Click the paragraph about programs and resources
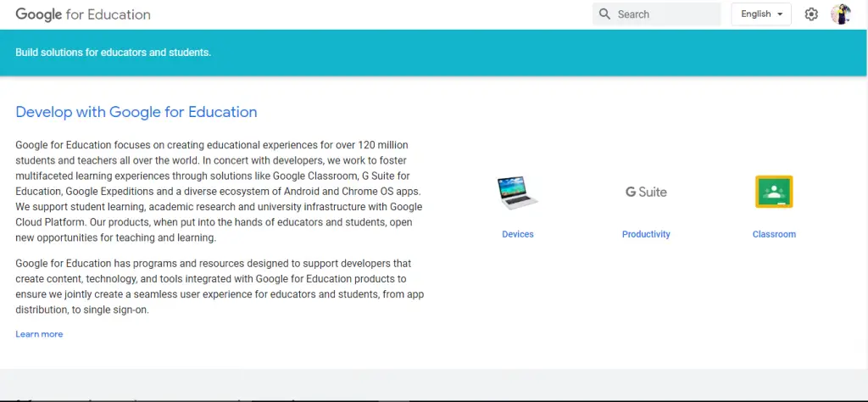Screen dimensions: 868x402 [x=219, y=287]
